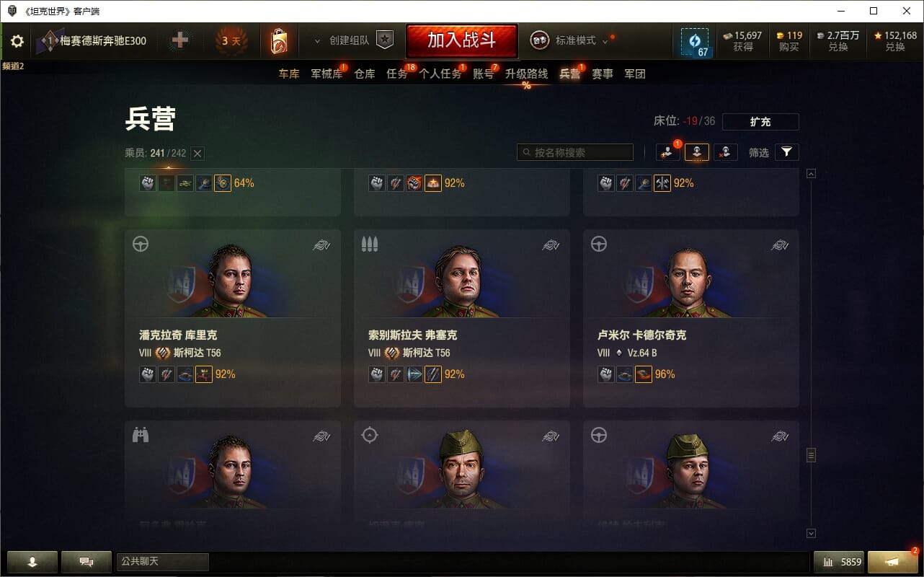Click the battle pass points icon showing 67
The height and width of the screenshot is (577, 924).
pyautogui.click(x=695, y=42)
